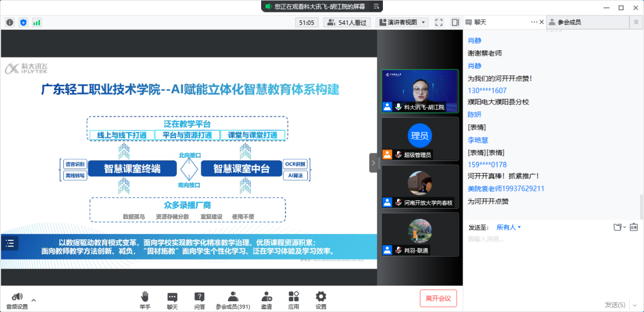Click the blue security shield icon
644x312 pixels.
[24, 23]
